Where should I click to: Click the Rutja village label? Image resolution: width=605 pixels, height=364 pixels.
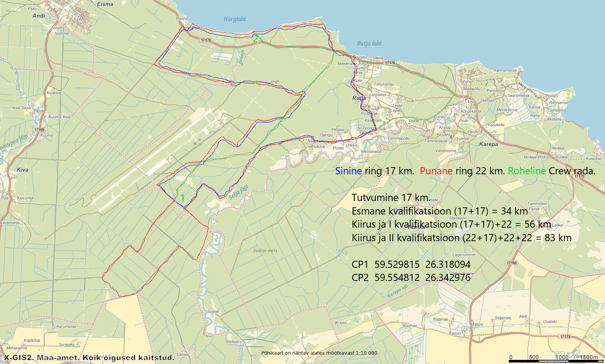point(359,98)
